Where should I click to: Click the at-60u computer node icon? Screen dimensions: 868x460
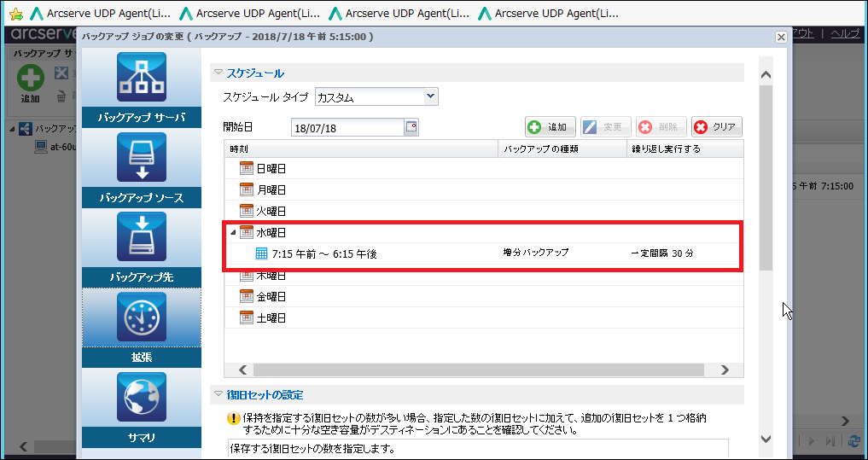[40, 148]
